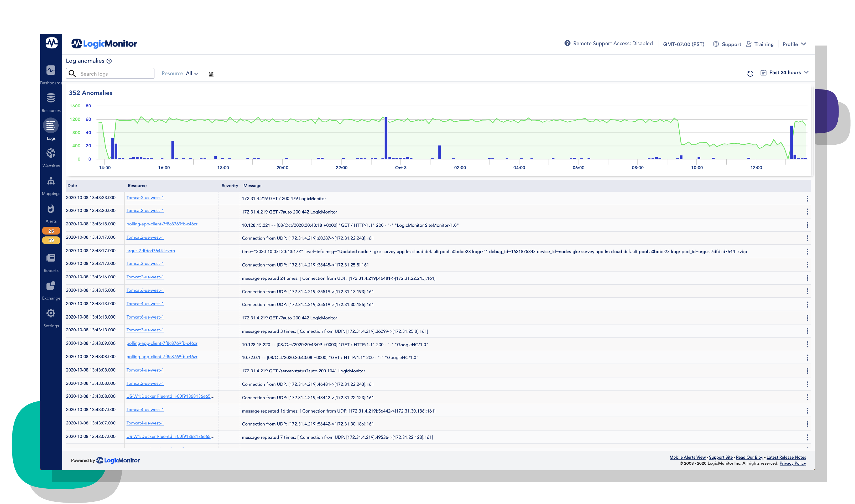Click the Remote Support Access help icon
Screen dimensions: 855x504
568,44
